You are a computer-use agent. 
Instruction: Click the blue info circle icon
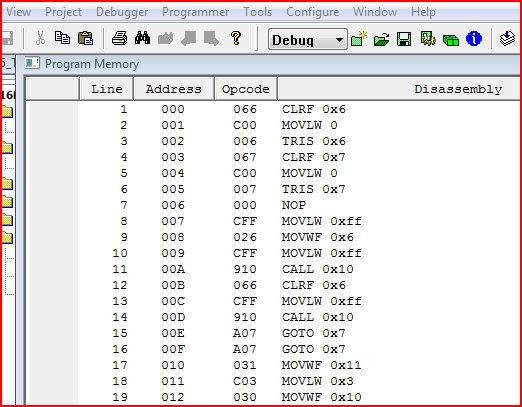(x=474, y=39)
